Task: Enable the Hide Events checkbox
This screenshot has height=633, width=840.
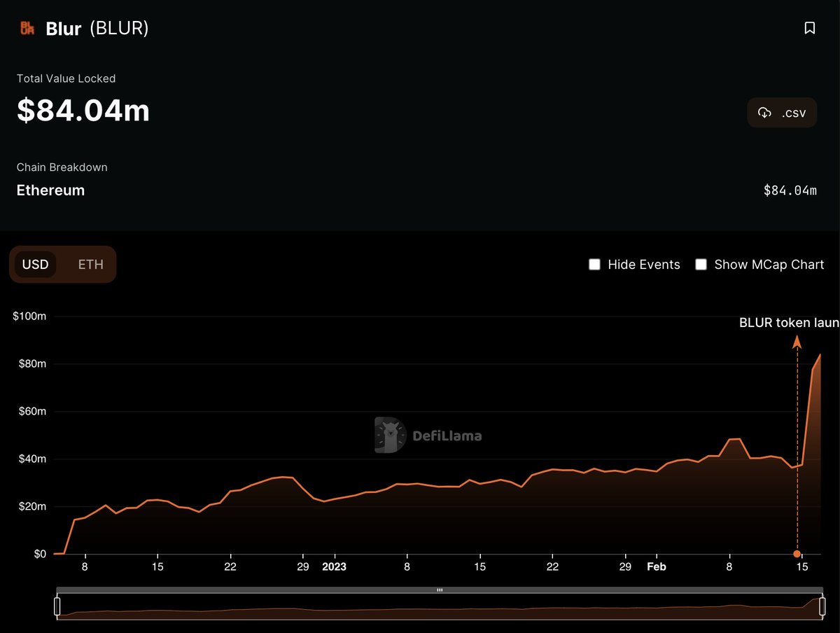Action: click(595, 264)
